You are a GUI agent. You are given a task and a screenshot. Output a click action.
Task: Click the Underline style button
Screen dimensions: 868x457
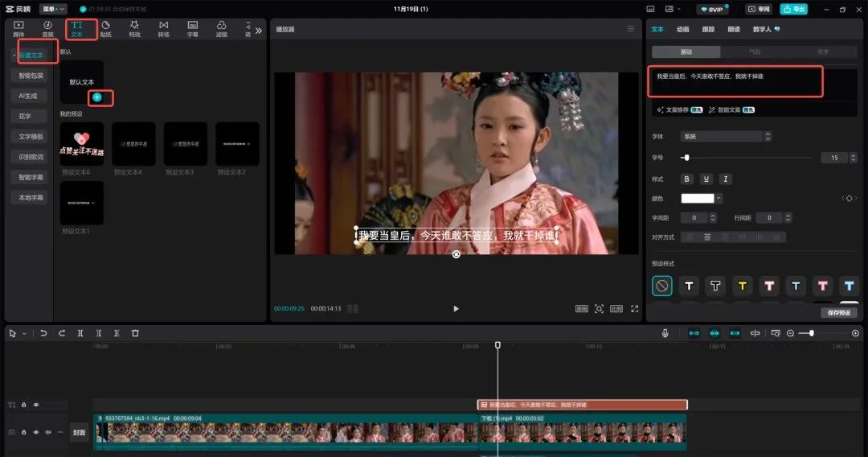pos(706,179)
